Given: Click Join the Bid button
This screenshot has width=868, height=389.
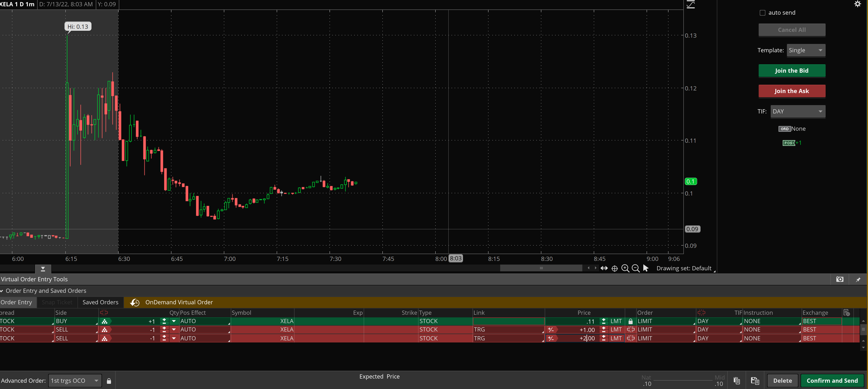Looking at the screenshot, I should point(792,71).
